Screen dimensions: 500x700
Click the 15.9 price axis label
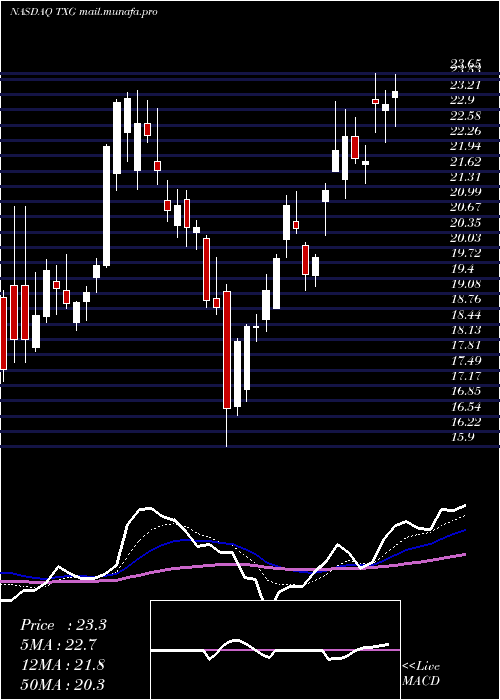[462, 437]
